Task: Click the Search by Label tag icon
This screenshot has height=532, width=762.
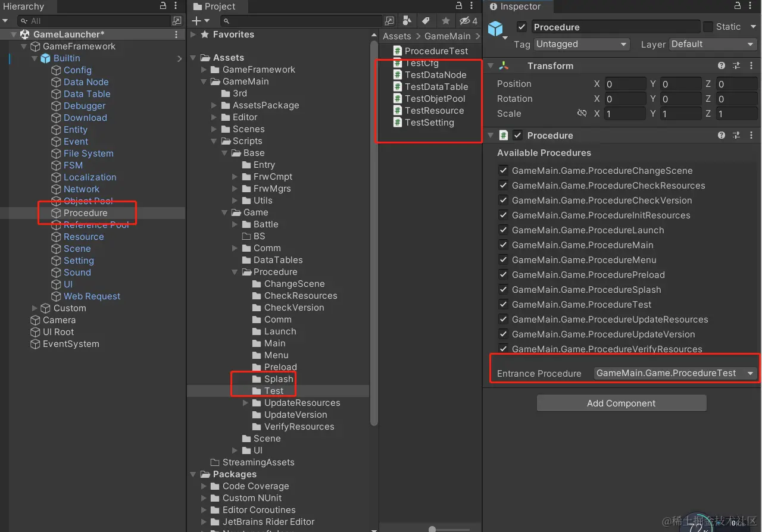Action: tap(426, 21)
